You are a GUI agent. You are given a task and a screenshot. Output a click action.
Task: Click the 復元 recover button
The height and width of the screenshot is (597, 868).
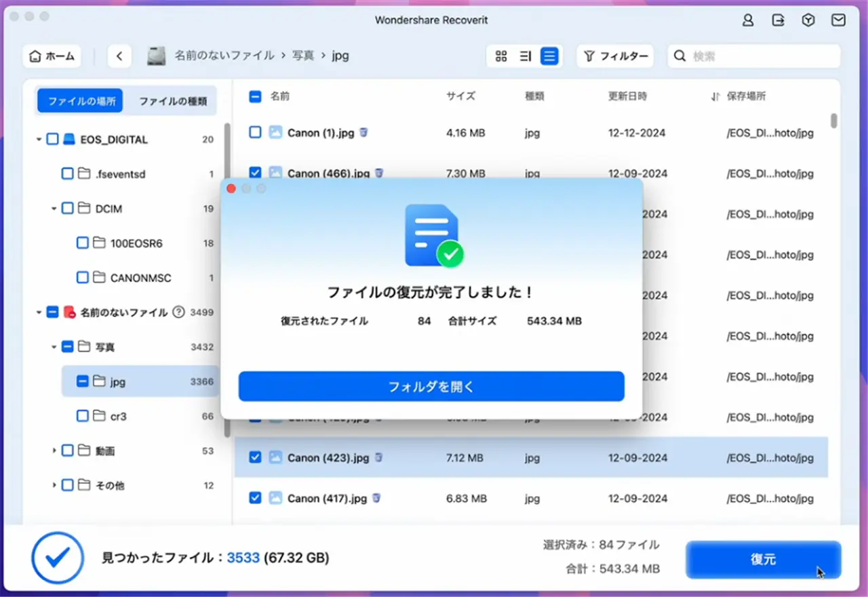click(763, 560)
